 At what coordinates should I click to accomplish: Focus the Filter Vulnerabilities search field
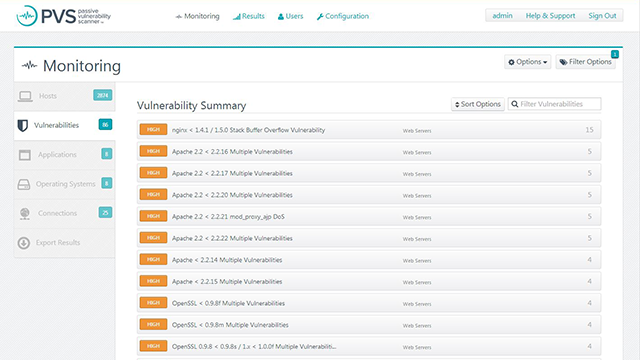pos(554,104)
